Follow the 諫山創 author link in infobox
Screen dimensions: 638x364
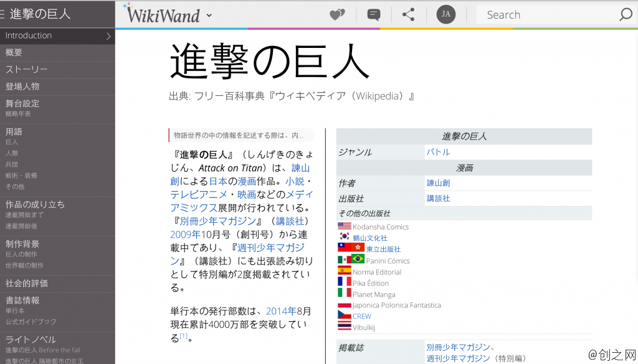pyautogui.click(x=438, y=183)
